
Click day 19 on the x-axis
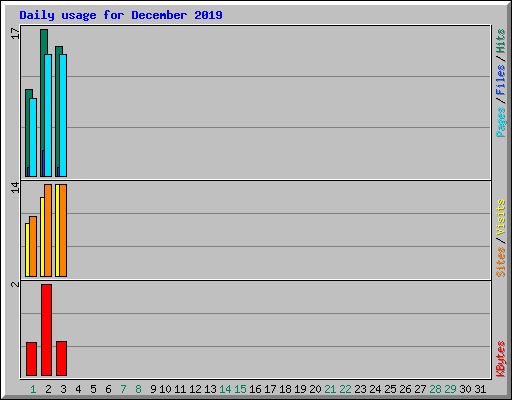point(300,389)
